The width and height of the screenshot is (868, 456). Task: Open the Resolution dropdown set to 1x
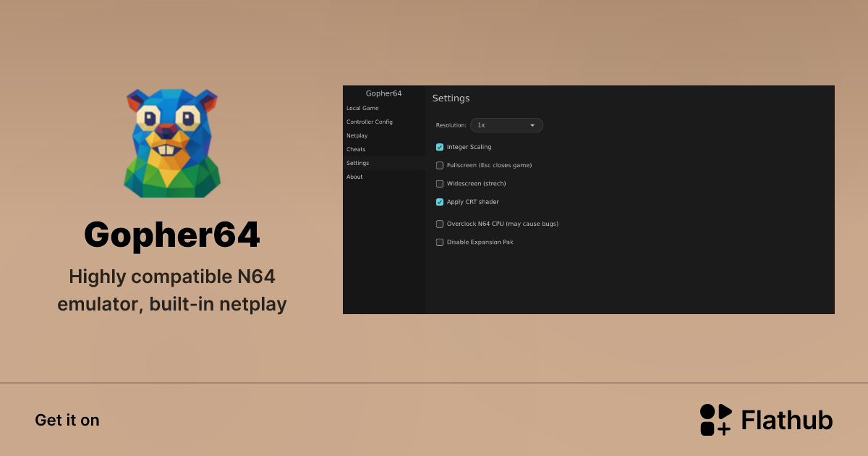coord(506,124)
